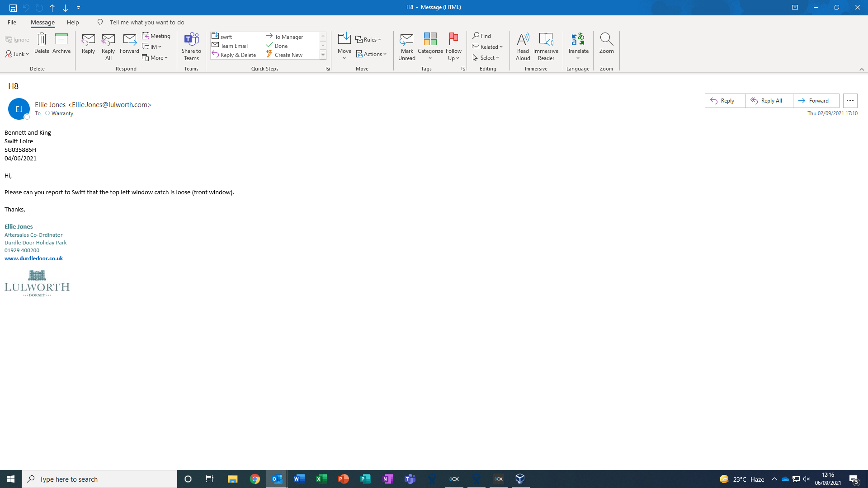This screenshot has width=868, height=488.
Task: Switch to the Help tab
Action: 73,22
